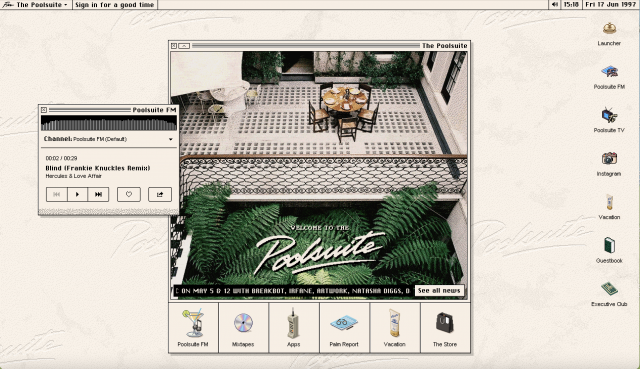Open The Store shopping bag tile

point(445,328)
